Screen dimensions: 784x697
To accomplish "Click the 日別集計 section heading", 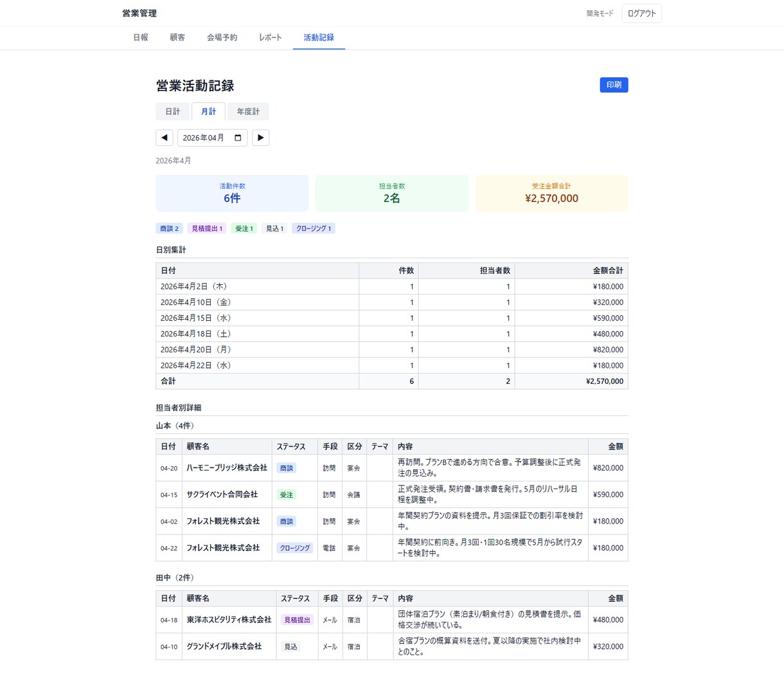I will pyautogui.click(x=171, y=249).
